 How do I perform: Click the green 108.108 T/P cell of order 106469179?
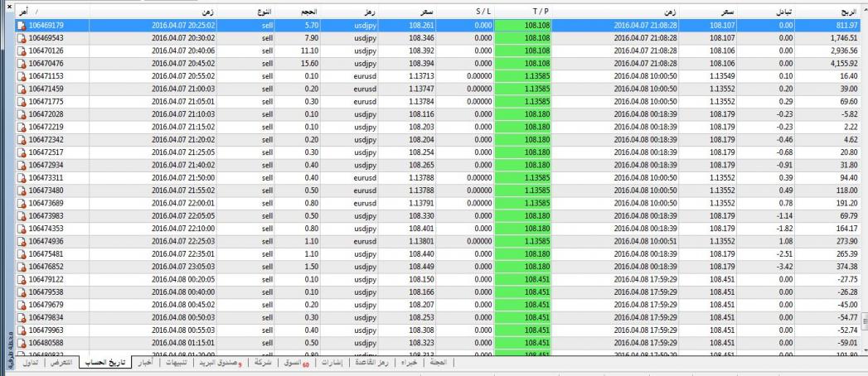click(522, 26)
